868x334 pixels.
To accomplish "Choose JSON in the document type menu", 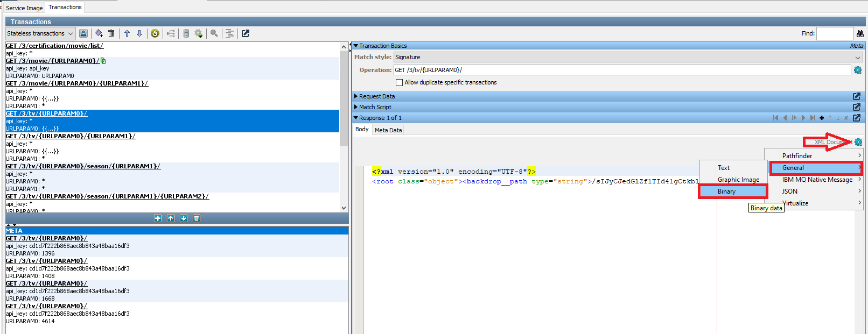I will click(x=790, y=191).
